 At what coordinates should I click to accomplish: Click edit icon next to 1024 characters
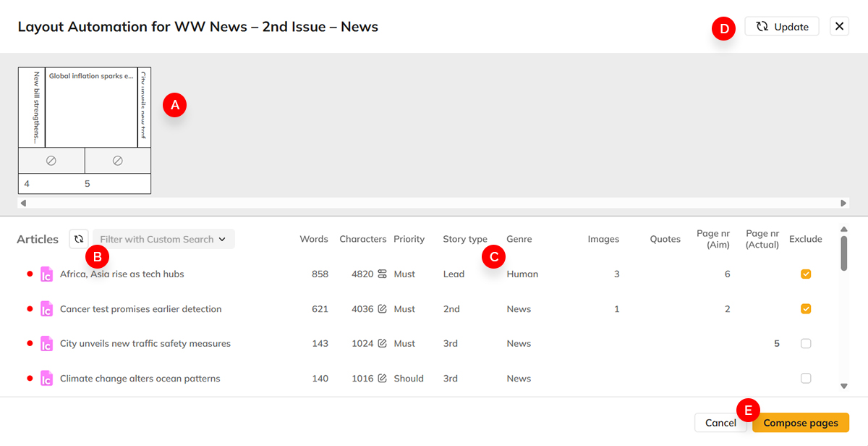pyautogui.click(x=383, y=343)
